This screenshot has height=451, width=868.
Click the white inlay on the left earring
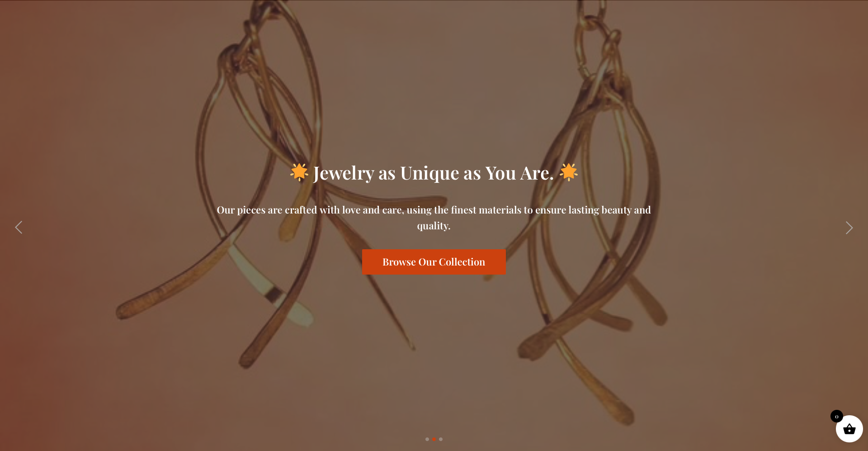[271, 285]
